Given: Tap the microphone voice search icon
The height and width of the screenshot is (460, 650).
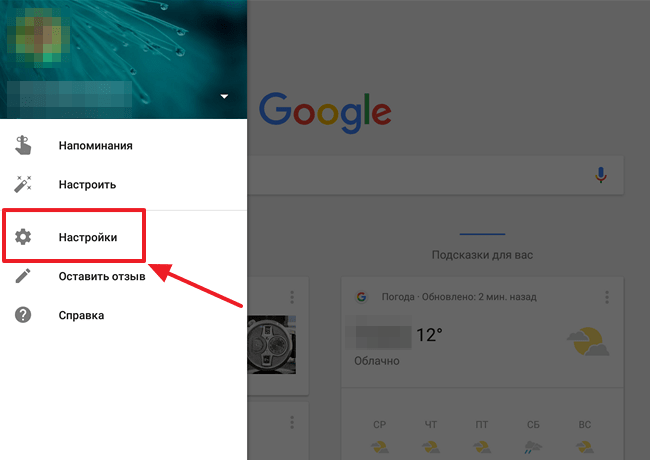Looking at the screenshot, I should tap(601, 175).
